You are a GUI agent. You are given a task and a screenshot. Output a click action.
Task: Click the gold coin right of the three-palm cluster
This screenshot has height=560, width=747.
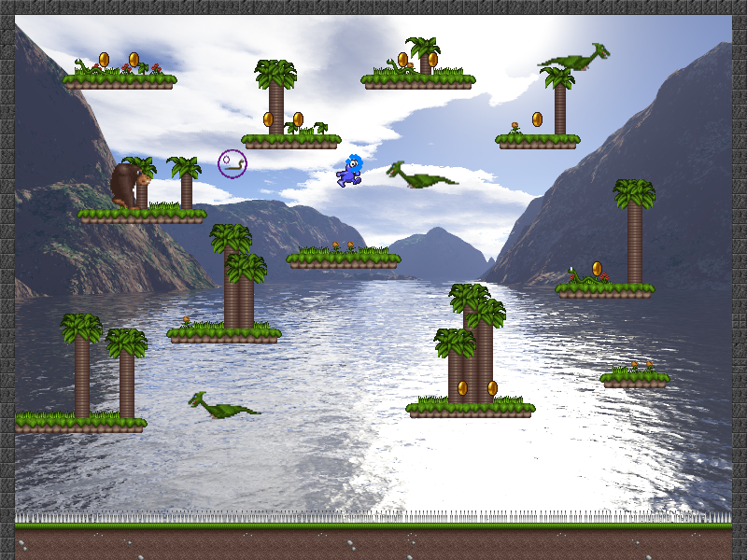pos(492,388)
